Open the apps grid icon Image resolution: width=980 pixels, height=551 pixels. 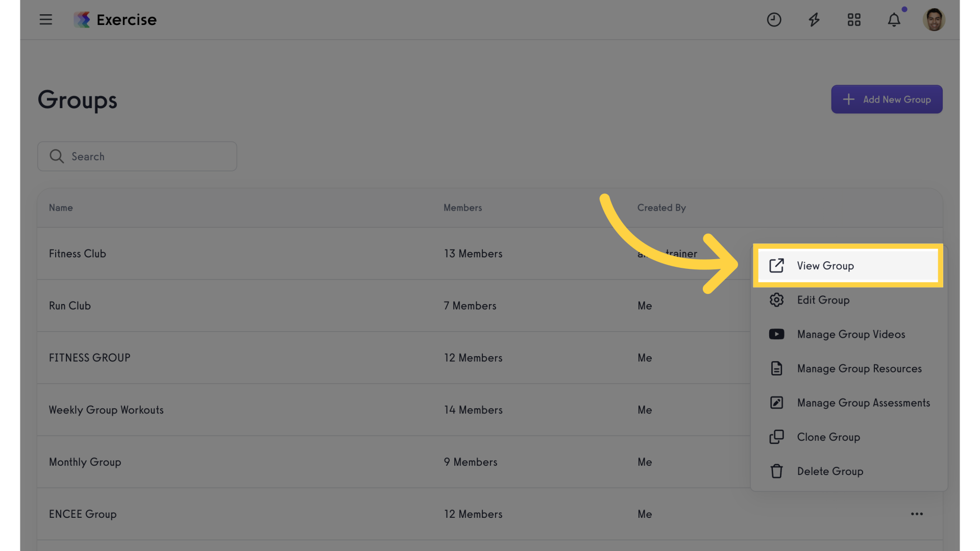pyautogui.click(x=854, y=19)
